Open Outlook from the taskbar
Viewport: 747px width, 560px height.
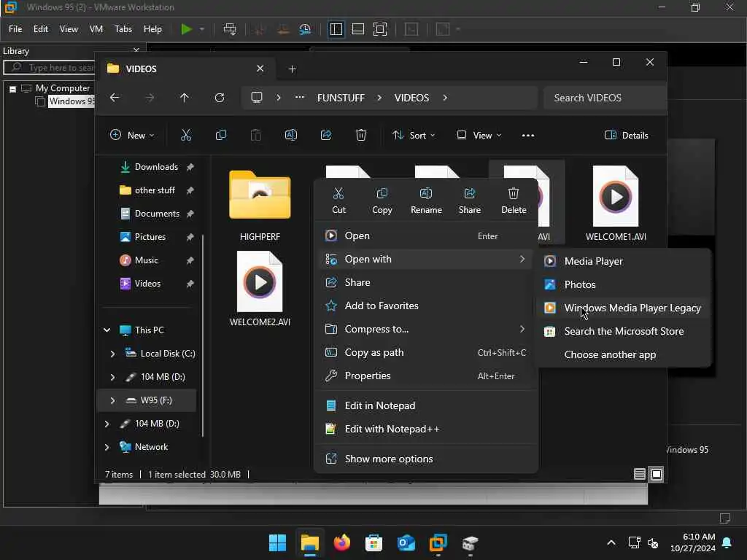(406, 542)
